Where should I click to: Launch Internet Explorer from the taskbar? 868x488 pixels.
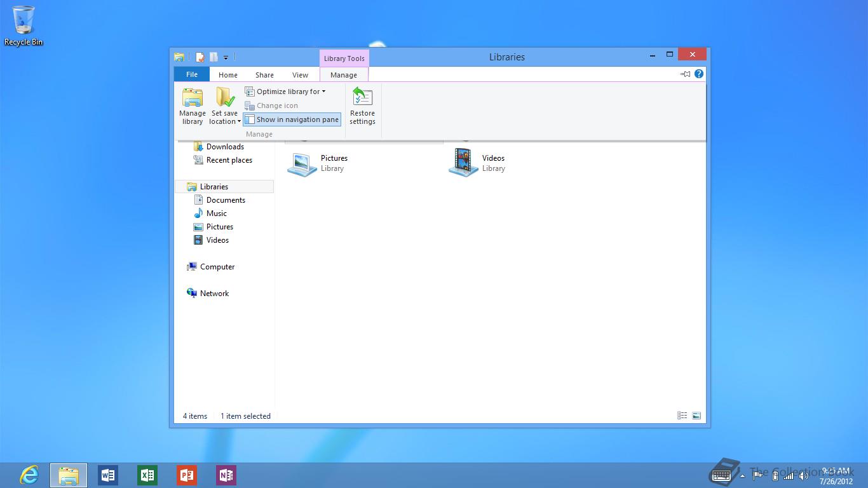[x=29, y=475]
